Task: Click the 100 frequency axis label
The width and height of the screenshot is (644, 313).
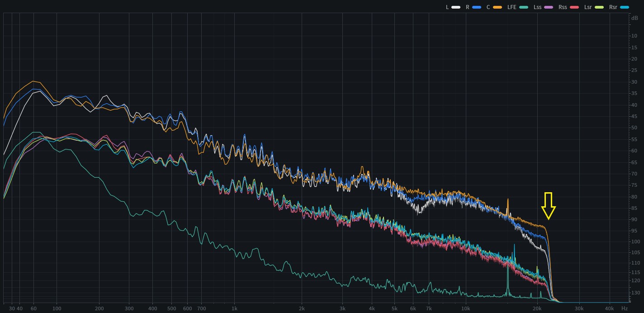Action: click(x=57, y=308)
